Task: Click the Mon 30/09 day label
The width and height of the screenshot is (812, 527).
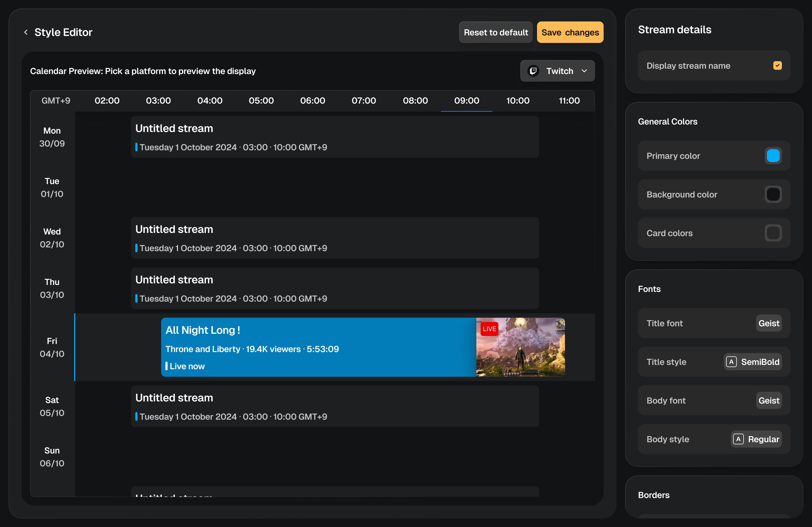Action: click(x=52, y=137)
